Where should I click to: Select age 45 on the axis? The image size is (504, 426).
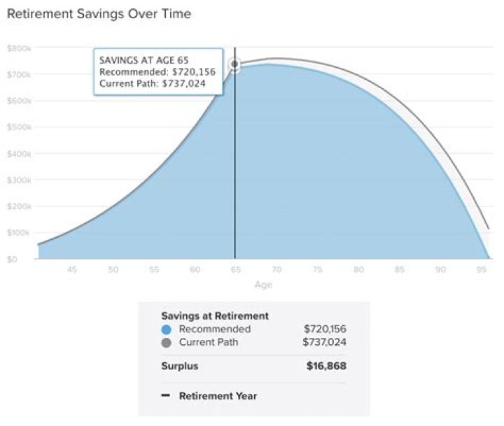[72, 269]
